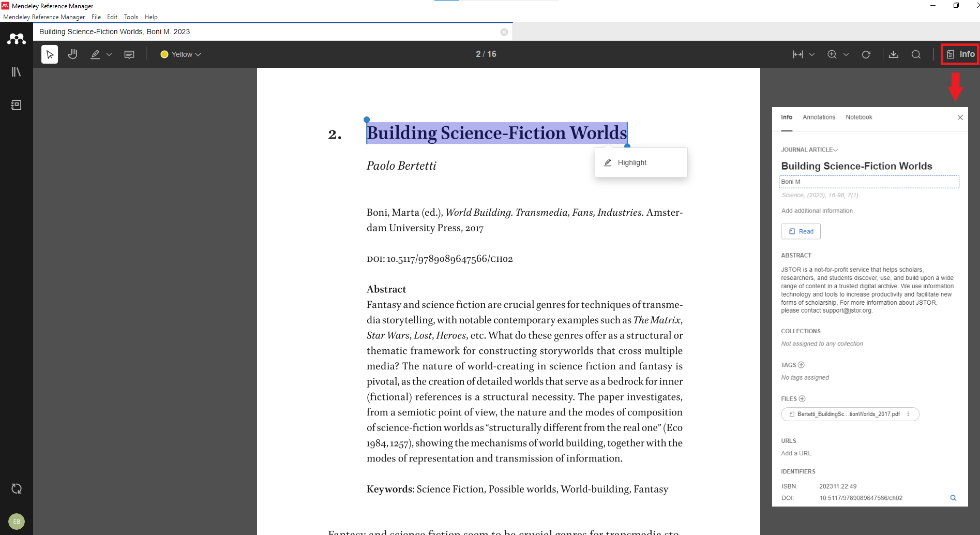Open the Mendeley home logo
This screenshot has height=535, width=980.
17,39
